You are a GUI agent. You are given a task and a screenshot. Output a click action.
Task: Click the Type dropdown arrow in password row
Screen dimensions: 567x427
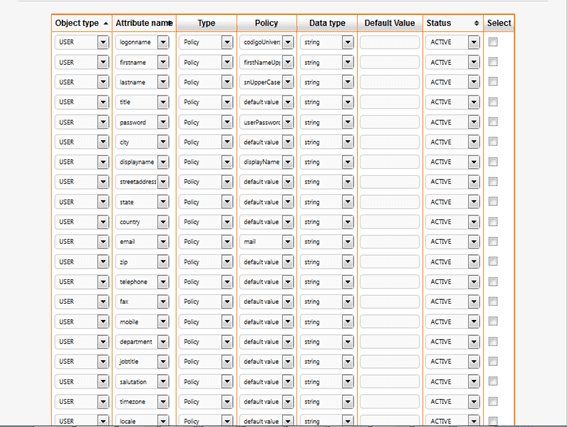(x=227, y=122)
